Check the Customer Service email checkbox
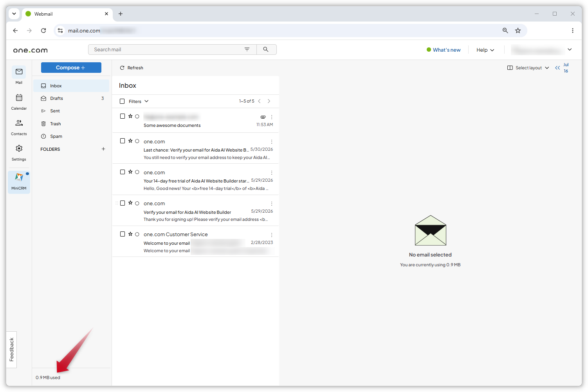 [123, 234]
